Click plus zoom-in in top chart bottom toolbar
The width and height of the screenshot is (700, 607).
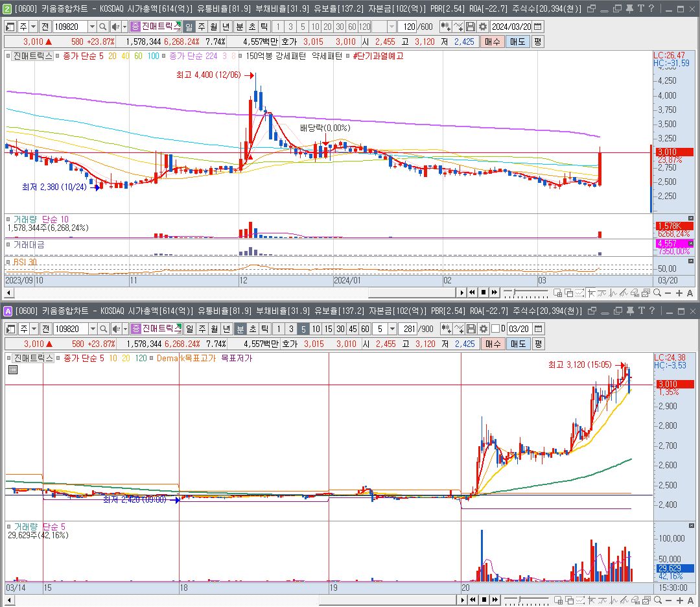point(679,293)
